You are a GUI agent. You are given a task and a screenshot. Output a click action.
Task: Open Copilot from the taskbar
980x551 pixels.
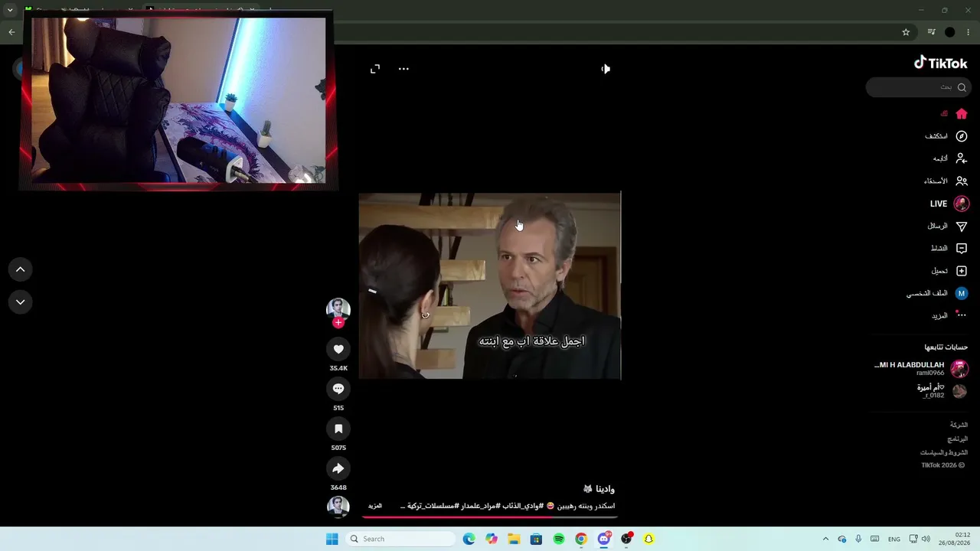point(492,539)
